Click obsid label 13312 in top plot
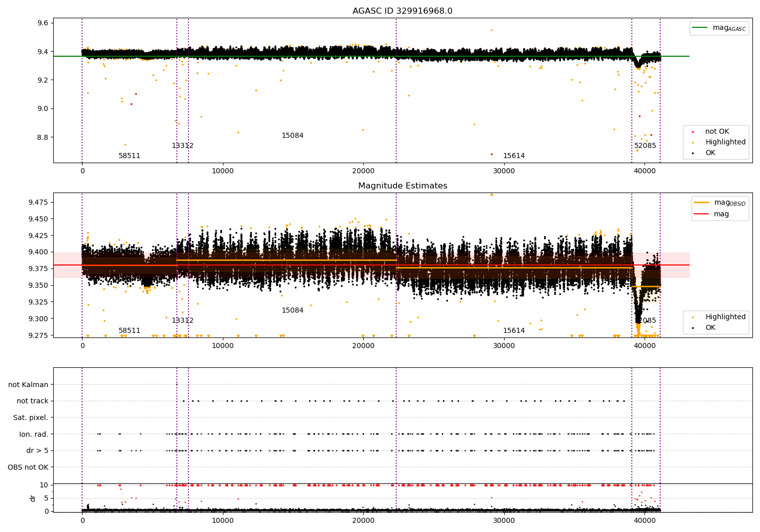The height and width of the screenshot is (532, 760). 182,146
